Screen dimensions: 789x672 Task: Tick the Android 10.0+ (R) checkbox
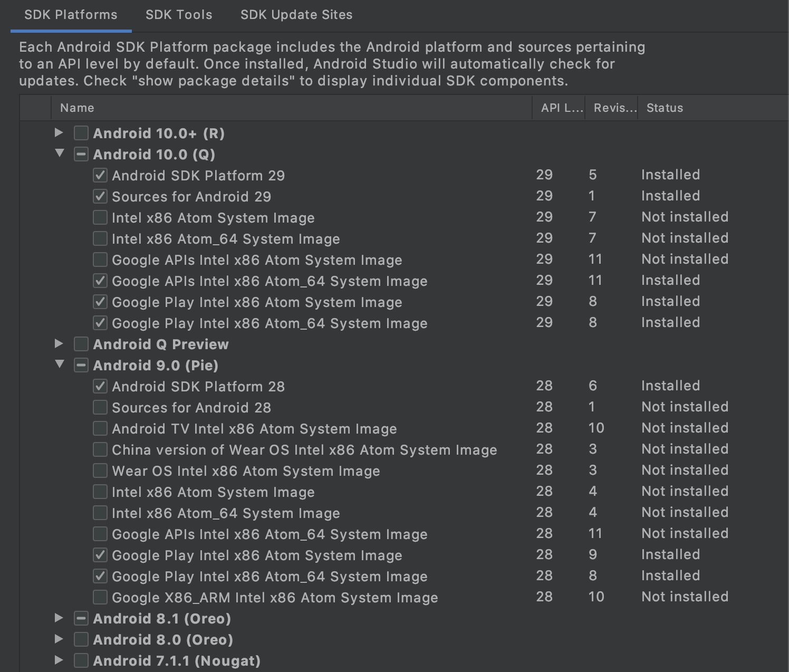[x=81, y=133]
